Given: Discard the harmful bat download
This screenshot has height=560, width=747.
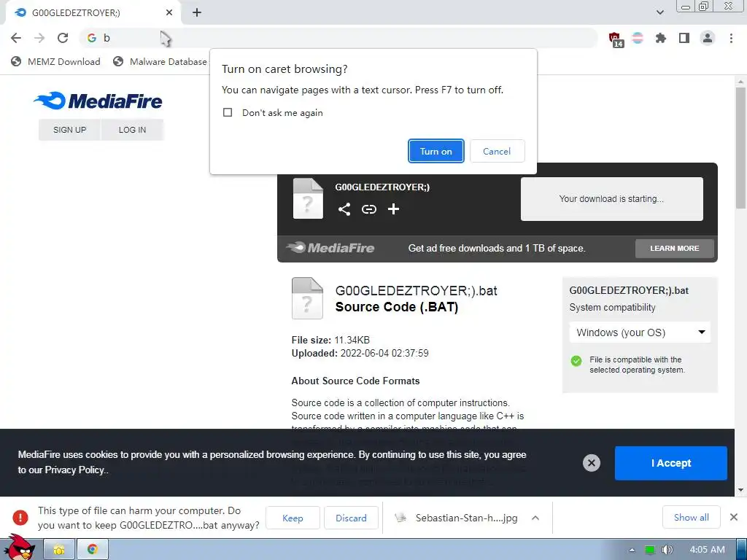Looking at the screenshot, I should (351, 518).
